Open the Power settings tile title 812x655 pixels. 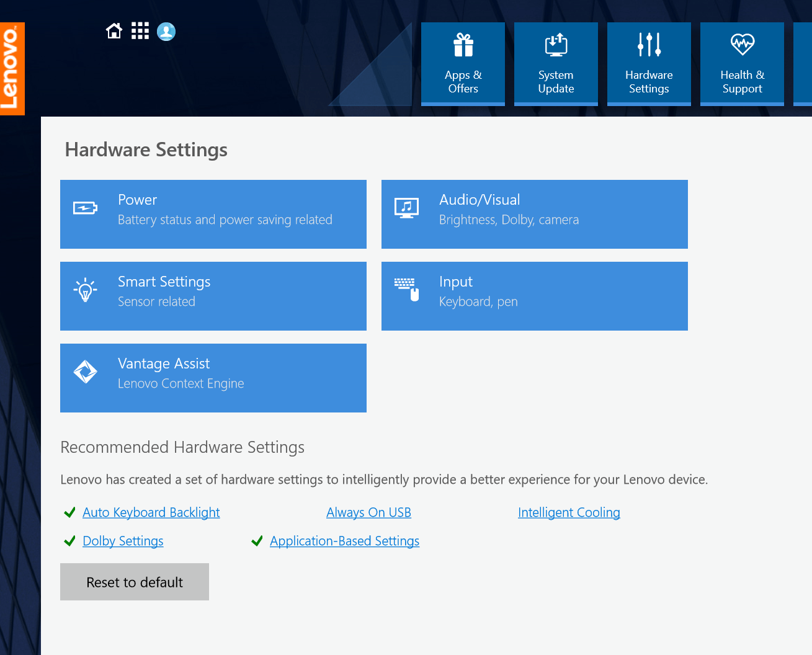138,200
